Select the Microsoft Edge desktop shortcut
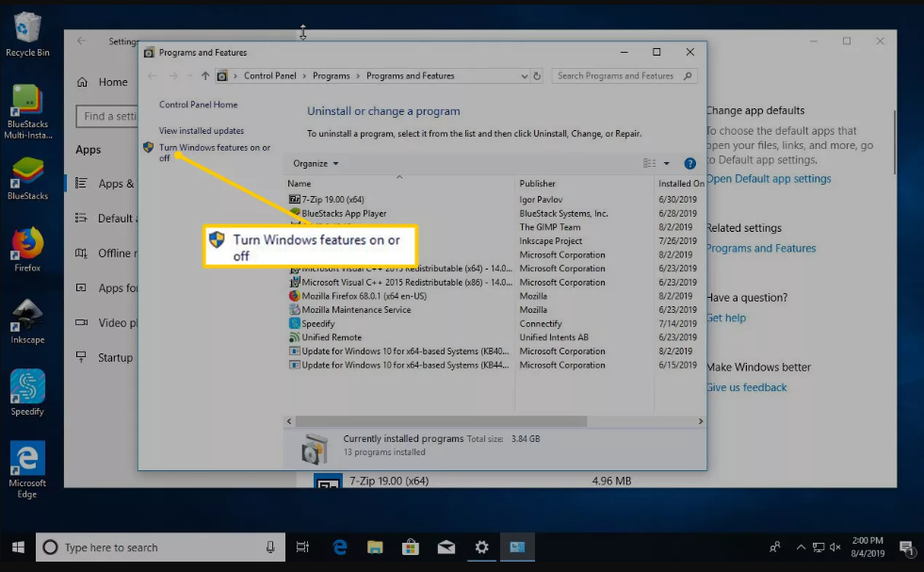Image resolution: width=924 pixels, height=572 pixels. pos(27,469)
